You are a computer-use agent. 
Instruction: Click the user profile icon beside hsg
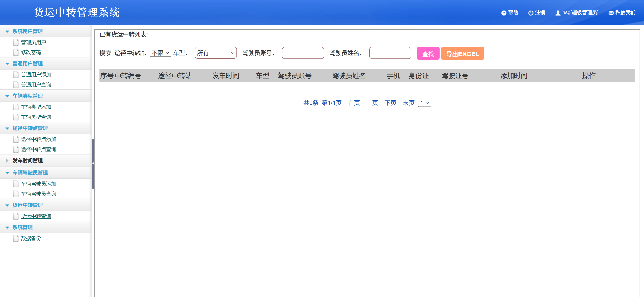pyautogui.click(x=558, y=13)
